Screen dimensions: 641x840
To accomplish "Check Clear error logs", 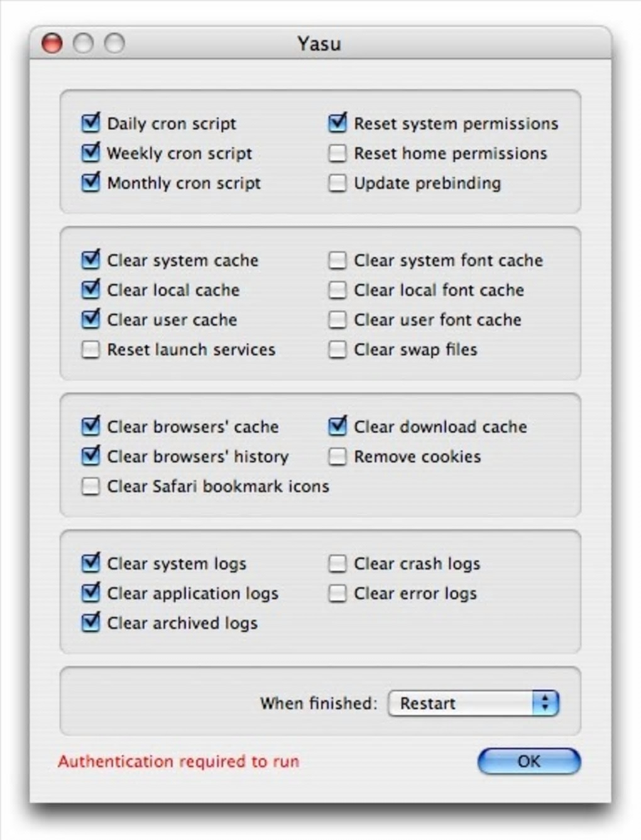I will [x=337, y=593].
